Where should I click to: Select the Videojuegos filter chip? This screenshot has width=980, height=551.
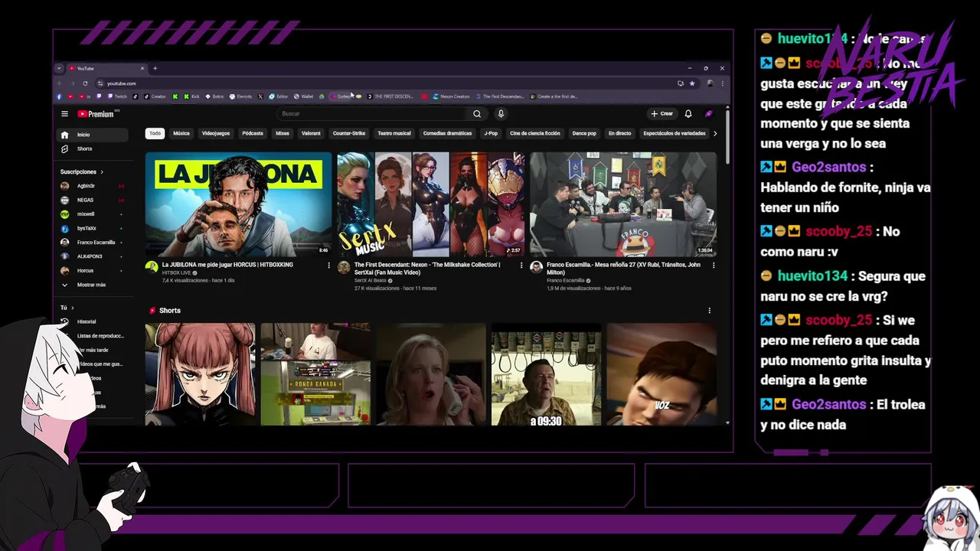click(216, 133)
